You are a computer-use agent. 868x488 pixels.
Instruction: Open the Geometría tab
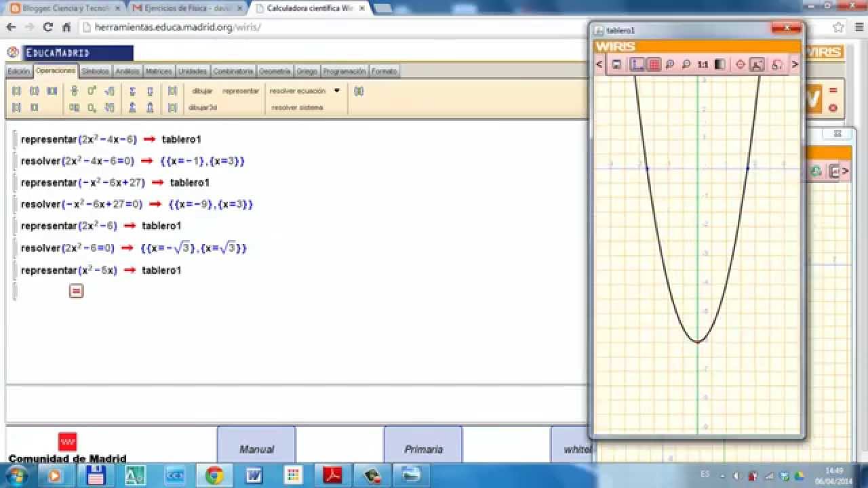click(275, 71)
